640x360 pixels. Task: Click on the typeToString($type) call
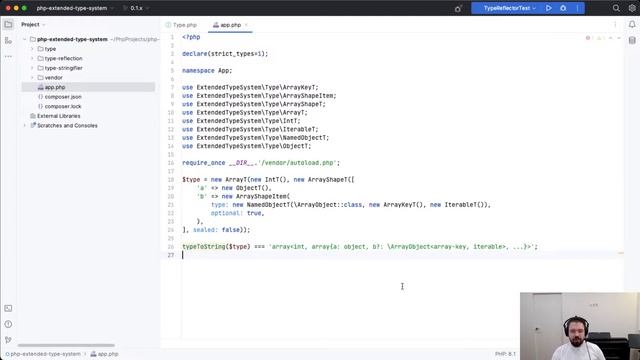216,247
